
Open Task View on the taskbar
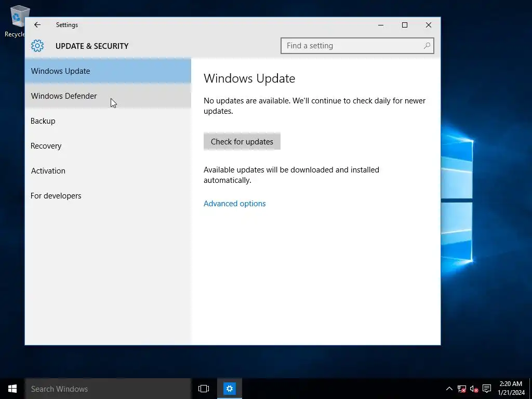point(204,389)
